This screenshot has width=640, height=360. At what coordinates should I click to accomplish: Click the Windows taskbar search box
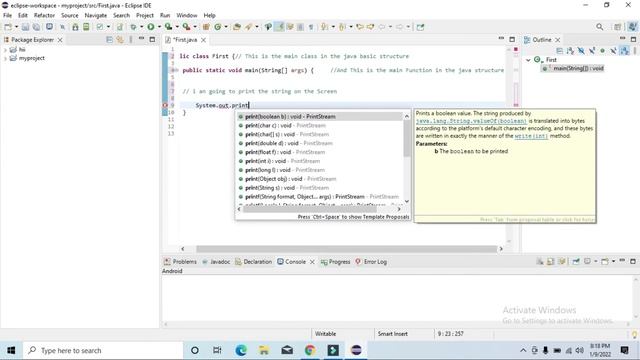104,350
